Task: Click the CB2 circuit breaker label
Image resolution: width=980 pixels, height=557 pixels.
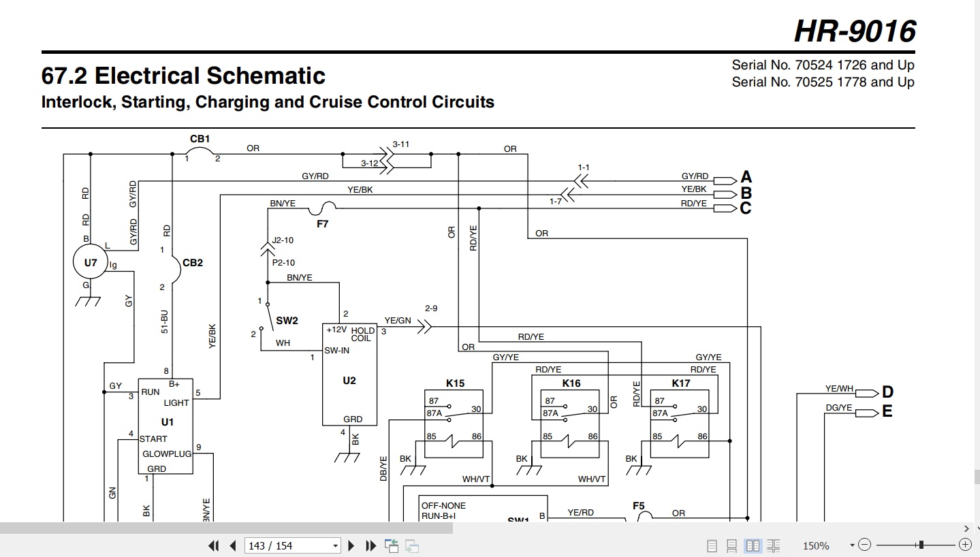Action: click(x=192, y=262)
